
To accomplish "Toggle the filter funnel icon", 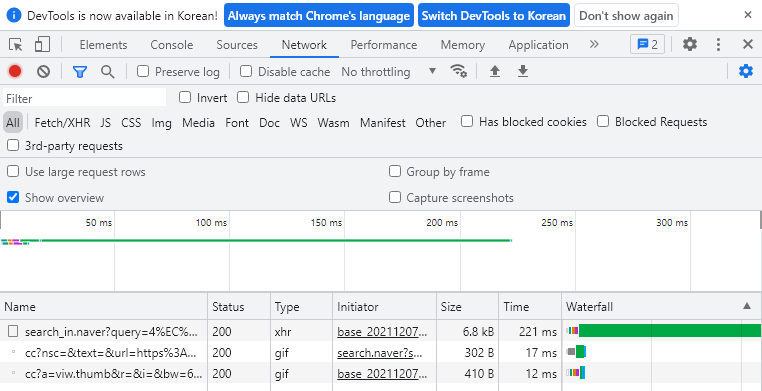I will point(80,72).
